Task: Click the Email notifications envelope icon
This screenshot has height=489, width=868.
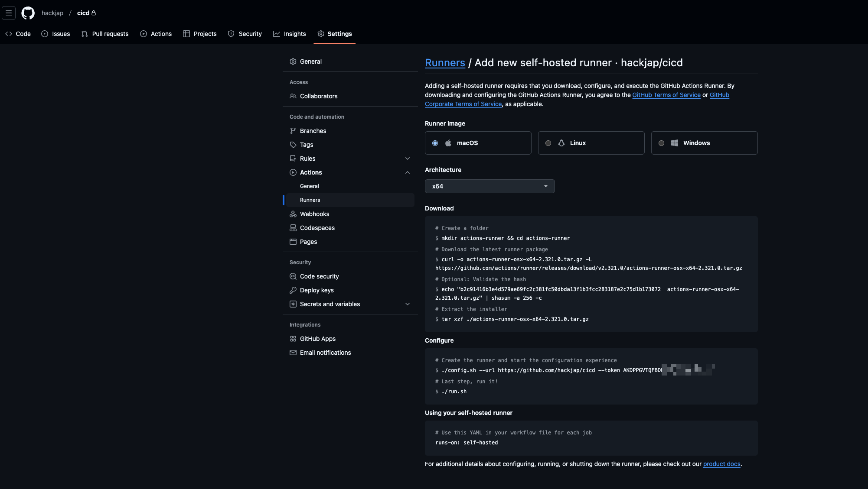Action: click(x=293, y=353)
